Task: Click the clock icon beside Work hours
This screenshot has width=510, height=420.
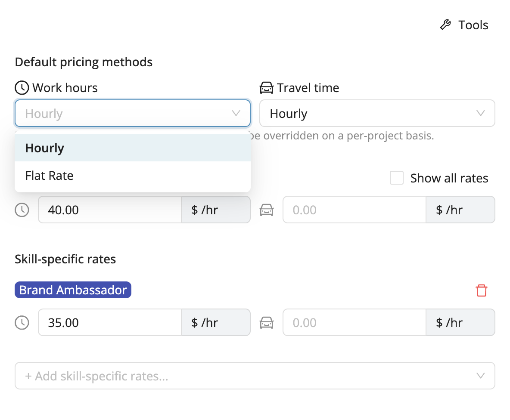Action: tap(22, 87)
